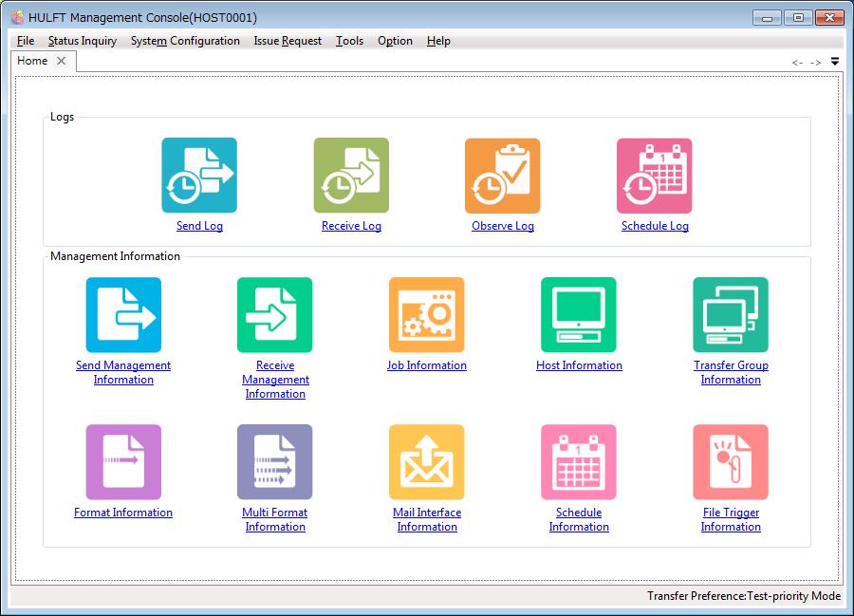Follow the Multi Format Information link
The height and width of the screenshot is (616, 854).
pos(275,519)
